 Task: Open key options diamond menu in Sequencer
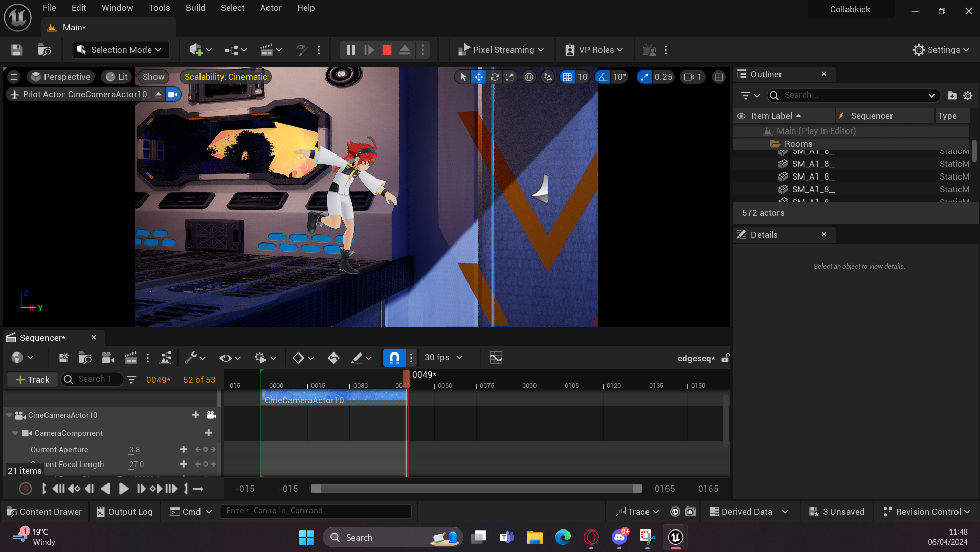tap(302, 358)
